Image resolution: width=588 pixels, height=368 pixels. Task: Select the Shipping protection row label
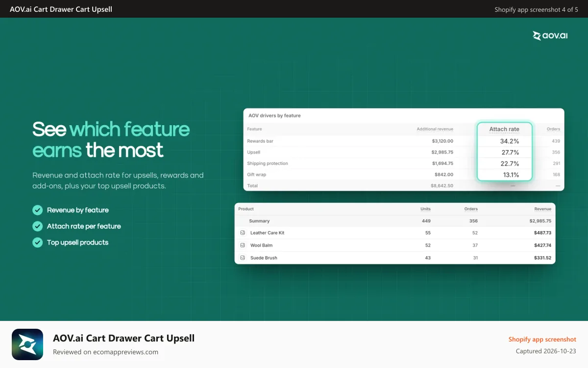coord(268,163)
